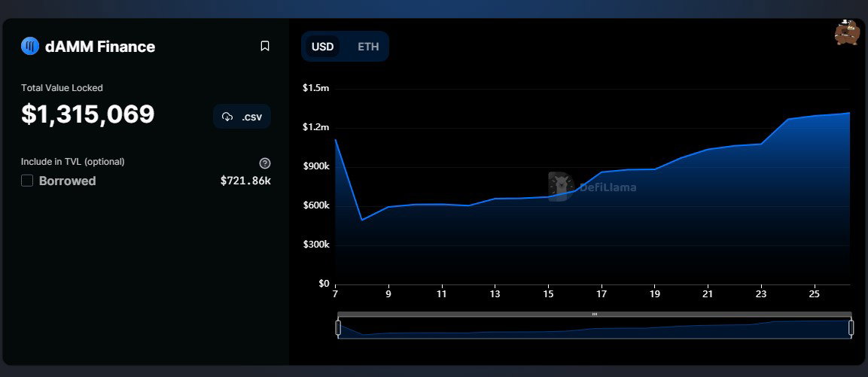
Task: Bookmark dAMM Finance protocol
Action: (265, 46)
